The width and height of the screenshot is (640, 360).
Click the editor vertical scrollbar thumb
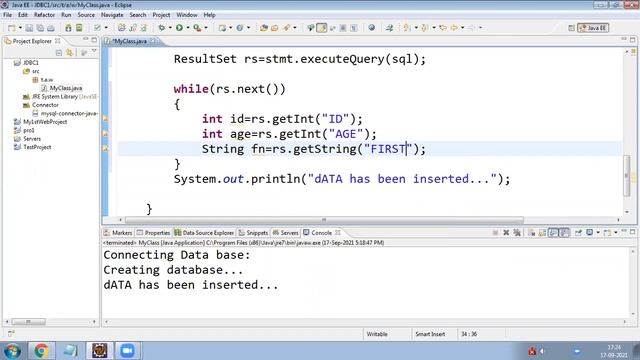point(627,176)
